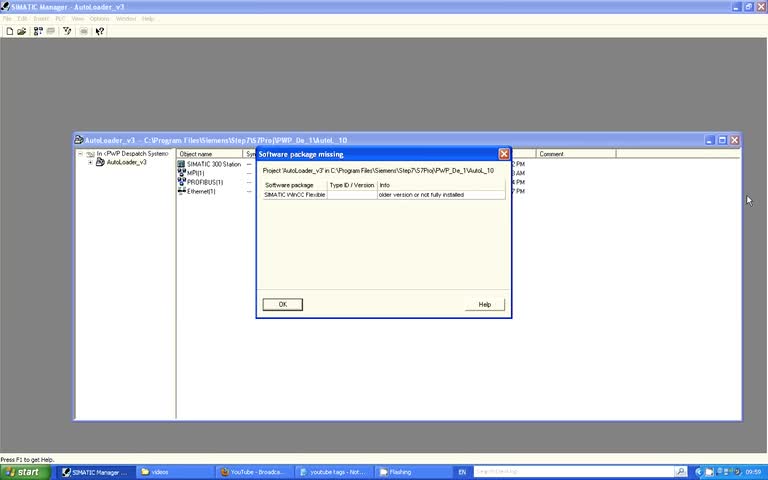The height and width of the screenshot is (480, 768).
Task: Click the filter toolbar icon
Action: pyautogui.click(x=67, y=31)
